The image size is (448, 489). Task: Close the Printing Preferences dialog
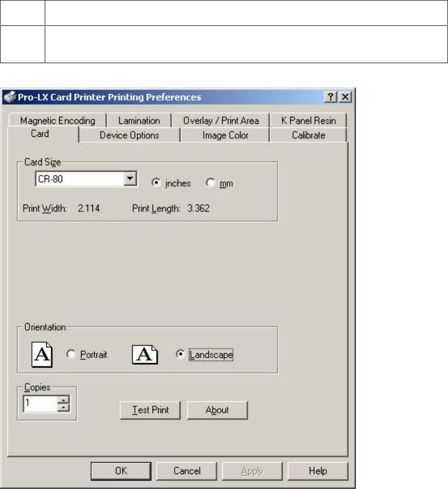click(x=345, y=97)
